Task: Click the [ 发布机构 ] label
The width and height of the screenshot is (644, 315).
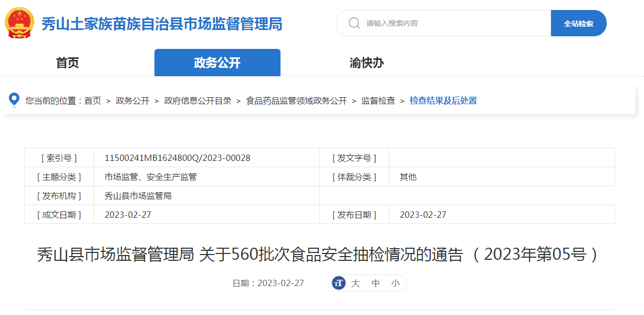Action: 59,196
